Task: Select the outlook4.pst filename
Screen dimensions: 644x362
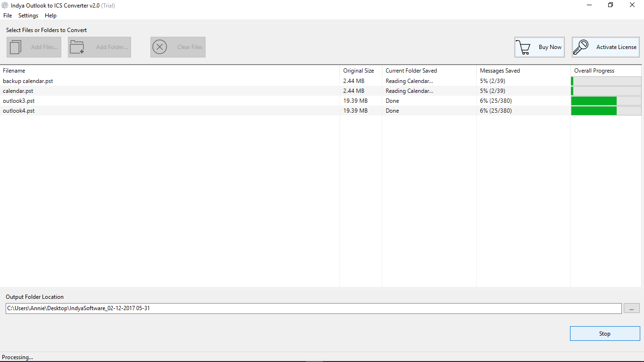Action: [19, 111]
